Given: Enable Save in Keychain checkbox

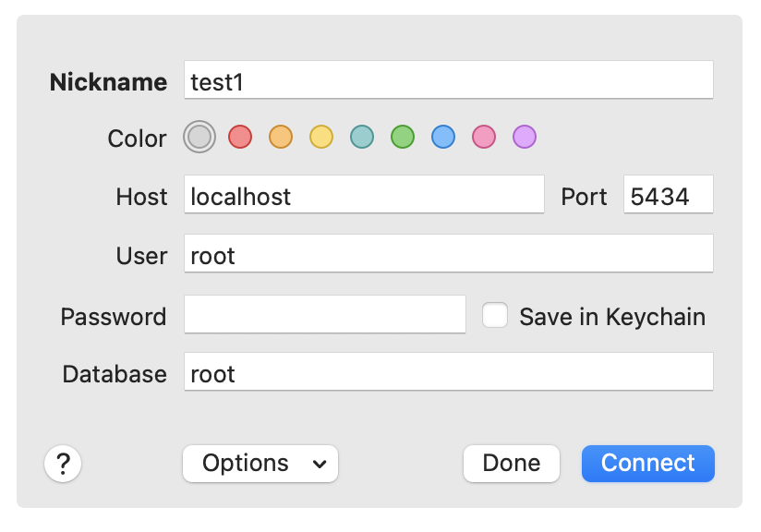Looking at the screenshot, I should [x=495, y=316].
